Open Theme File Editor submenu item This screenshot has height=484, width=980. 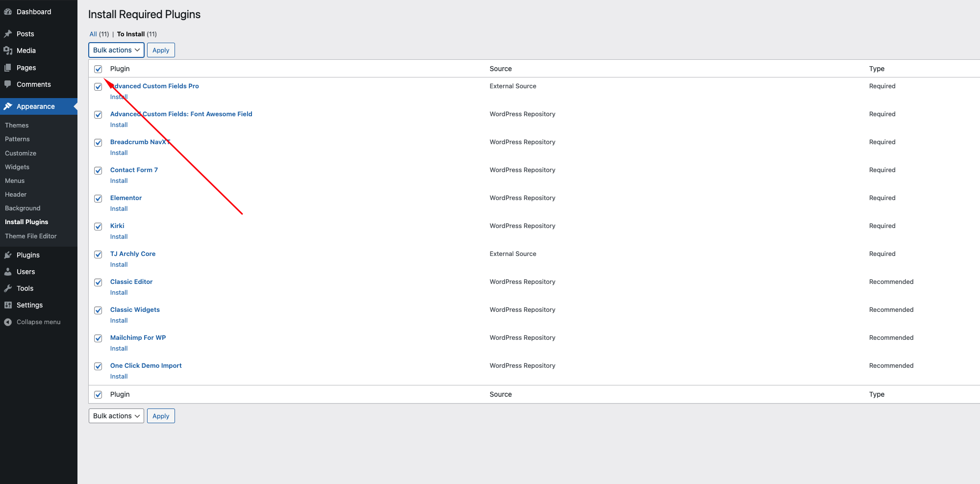[31, 236]
